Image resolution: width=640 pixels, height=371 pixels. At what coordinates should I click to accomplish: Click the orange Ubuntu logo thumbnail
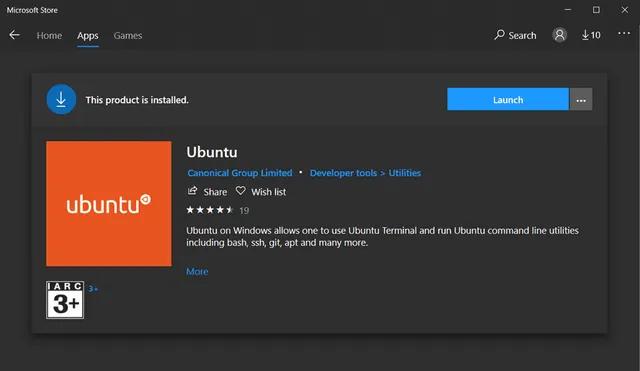click(109, 204)
